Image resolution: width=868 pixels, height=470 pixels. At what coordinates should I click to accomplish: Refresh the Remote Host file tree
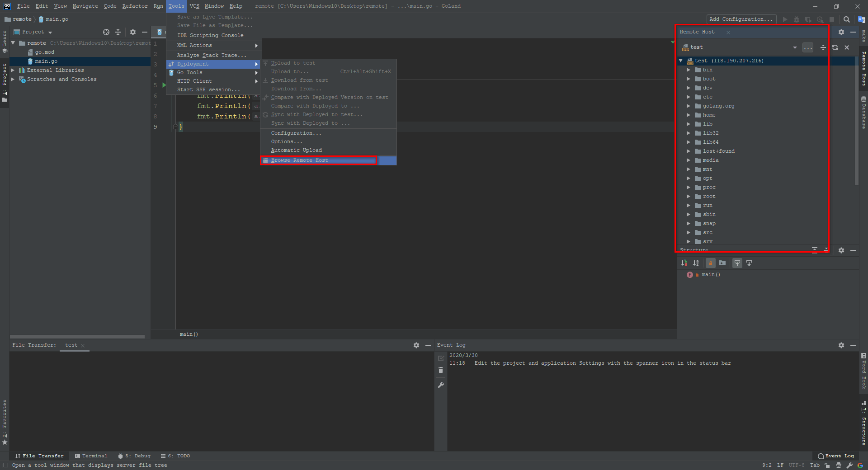pos(835,47)
